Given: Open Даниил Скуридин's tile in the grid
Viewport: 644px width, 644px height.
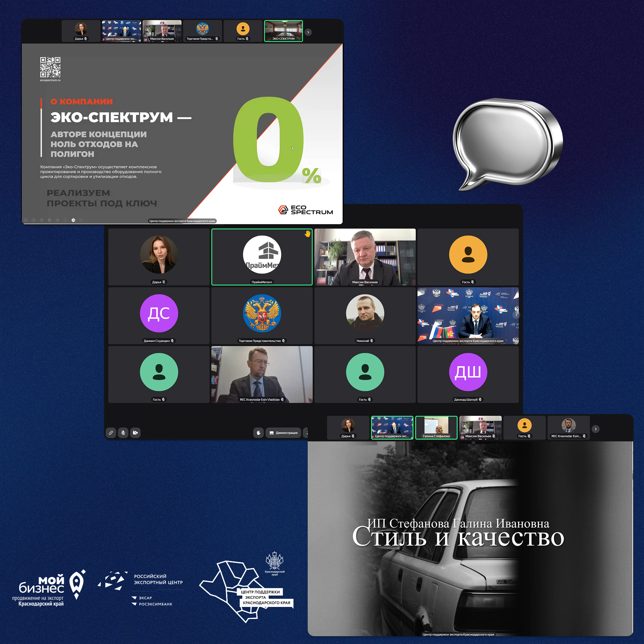Looking at the screenshot, I should click(x=159, y=316).
